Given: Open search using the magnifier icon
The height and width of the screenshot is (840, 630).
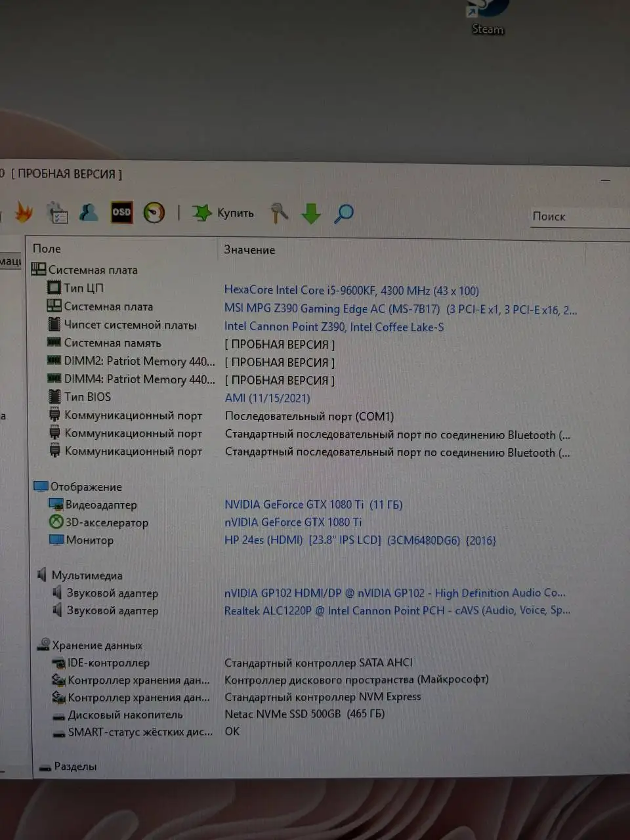Looking at the screenshot, I should click(x=343, y=213).
